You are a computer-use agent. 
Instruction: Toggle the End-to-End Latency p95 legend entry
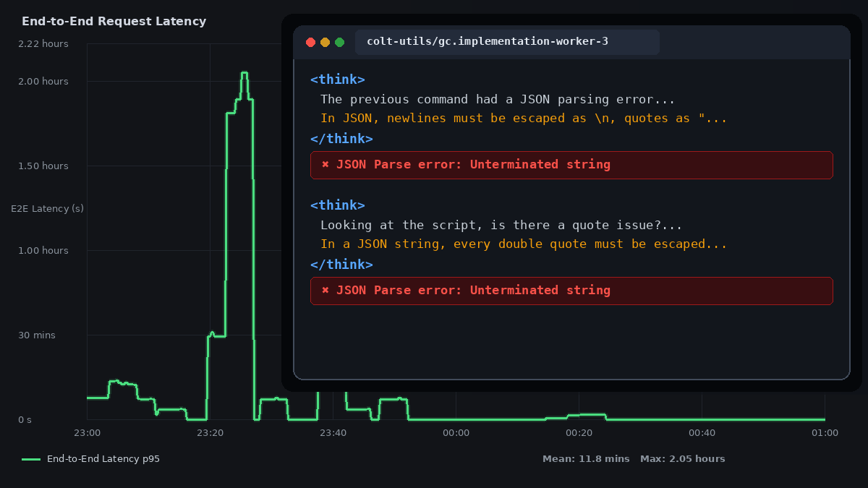(91, 459)
